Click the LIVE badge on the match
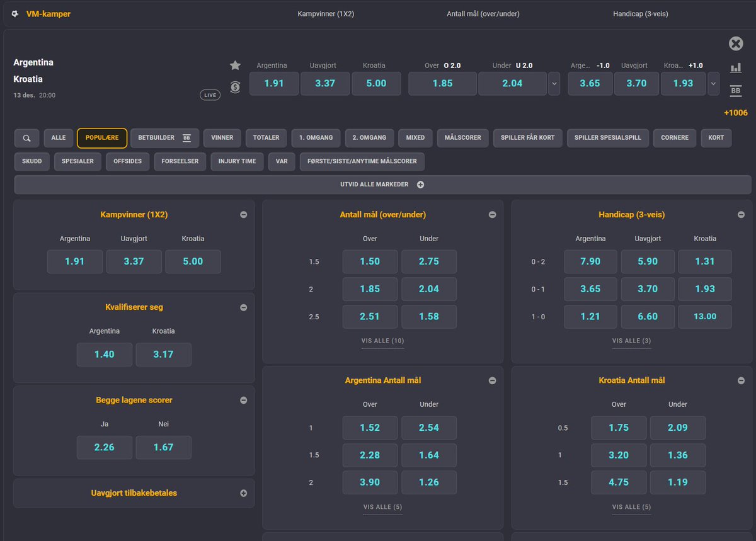 pos(210,94)
